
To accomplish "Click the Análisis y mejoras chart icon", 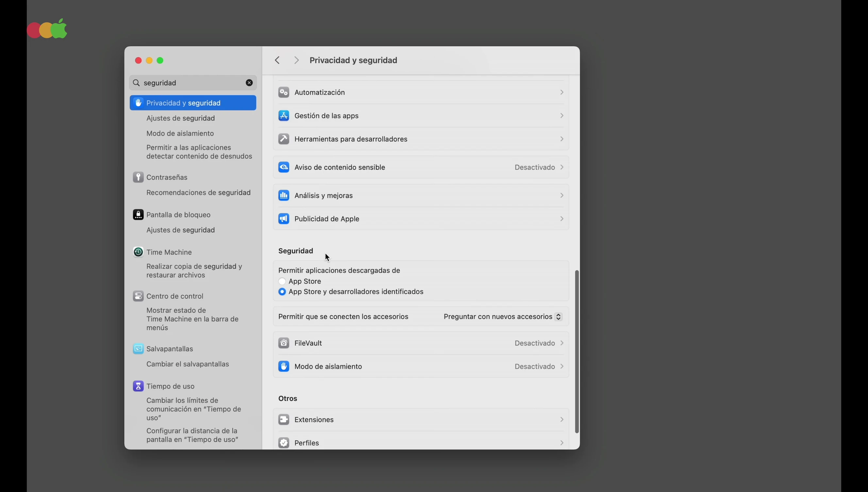I will (283, 195).
